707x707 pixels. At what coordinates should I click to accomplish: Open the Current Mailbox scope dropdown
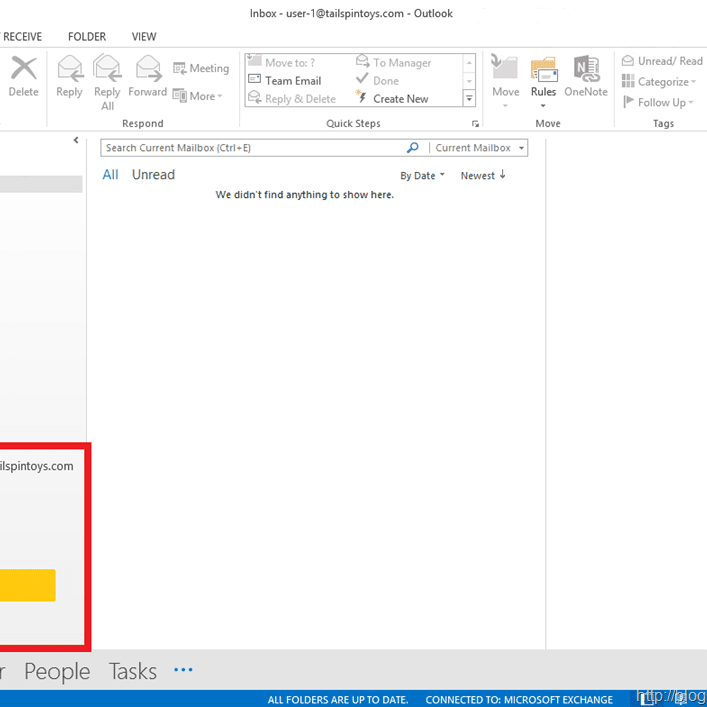[x=479, y=148]
